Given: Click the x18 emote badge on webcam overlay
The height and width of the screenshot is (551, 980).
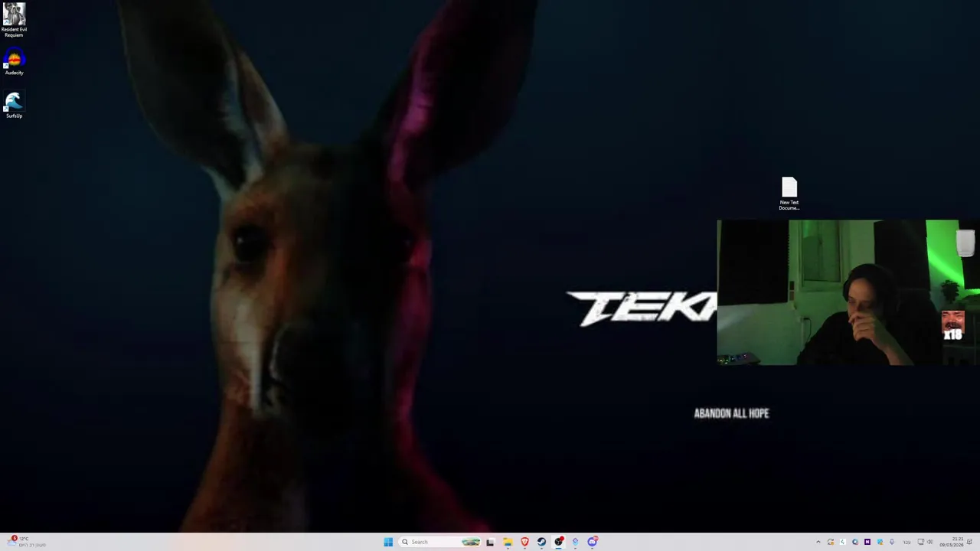Looking at the screenshot, I should coord(953,326).
